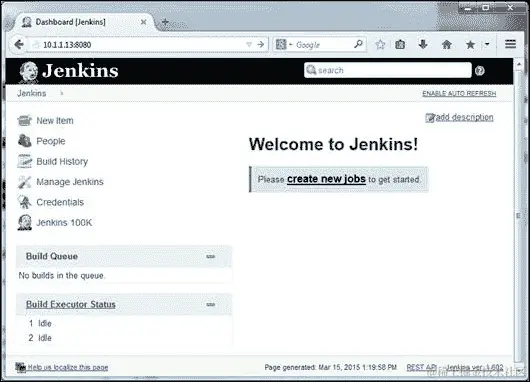This screenshot has width=530, height=382.
Task: Expand the Jenkins breadcrumb arrow
Action: pyautogui.click(x=62, y=93)
